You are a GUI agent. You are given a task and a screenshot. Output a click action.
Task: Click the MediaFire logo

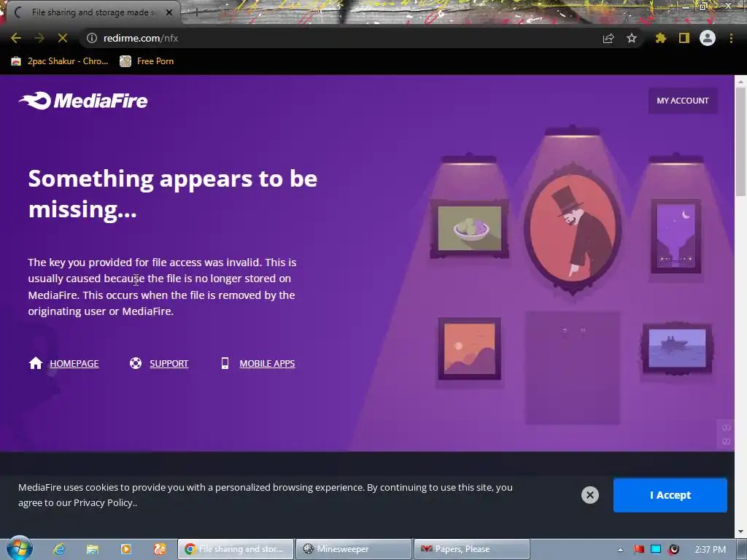[83, 101]
